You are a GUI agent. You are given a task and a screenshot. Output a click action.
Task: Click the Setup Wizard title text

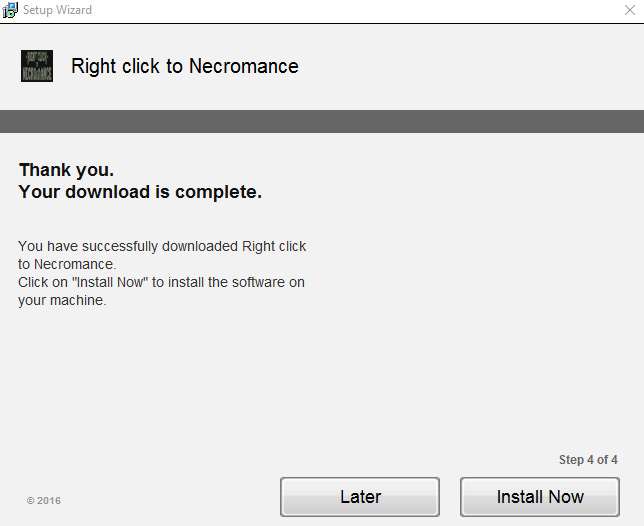point(58,10)
